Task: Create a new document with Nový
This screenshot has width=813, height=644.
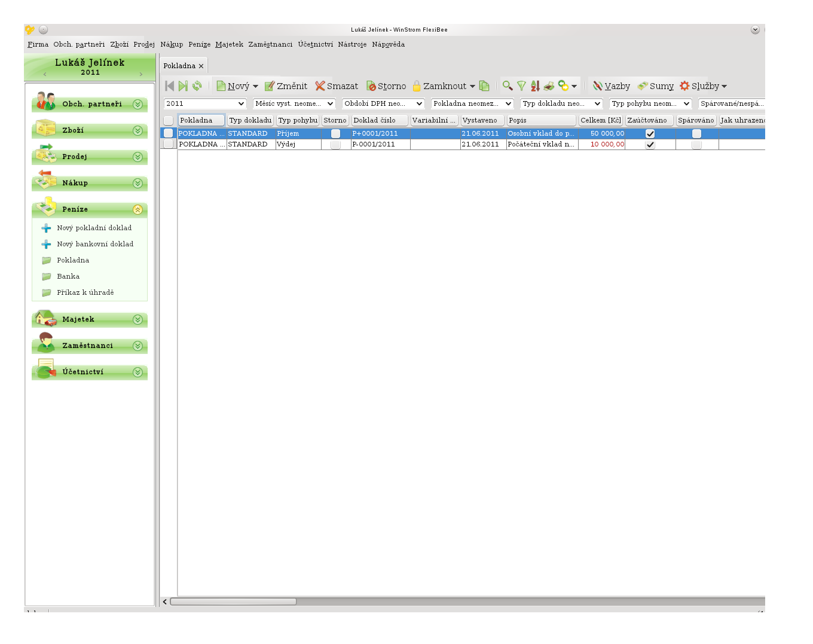Action: click(x=233, y=86)
